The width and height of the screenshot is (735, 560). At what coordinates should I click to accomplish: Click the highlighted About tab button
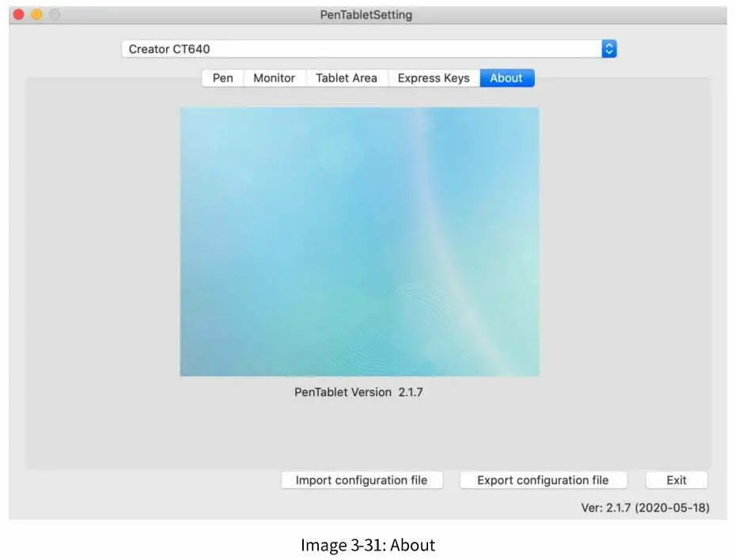pyautogui.click(x=506, y=78)
